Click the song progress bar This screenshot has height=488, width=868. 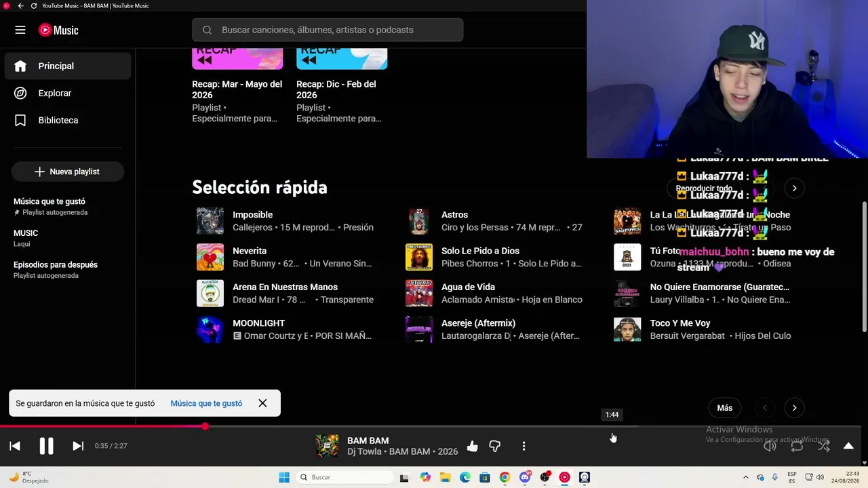coord(431,426)
